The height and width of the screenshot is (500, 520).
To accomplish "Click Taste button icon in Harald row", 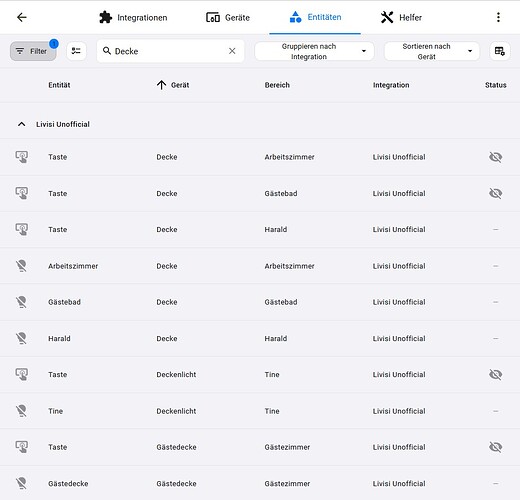I will tap(22, 229).
